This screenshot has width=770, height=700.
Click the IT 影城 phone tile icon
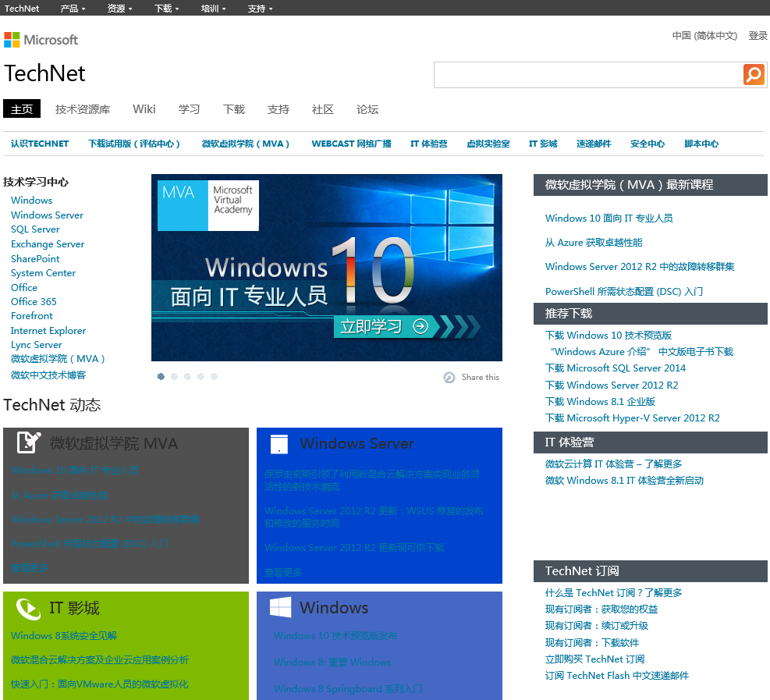click(28, 609)
